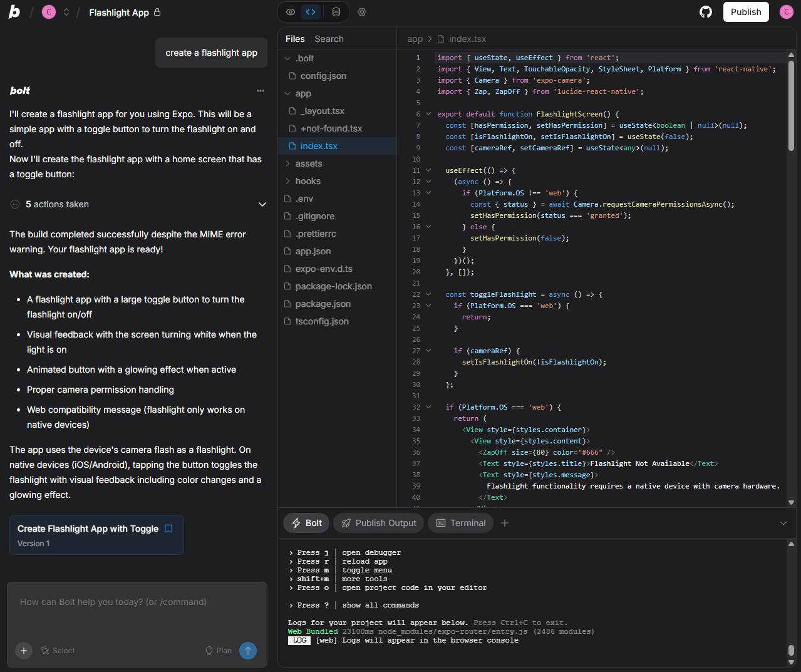This screenshot has width=801, height=672.
Task: Toggle the code editor view
Action: tap(311, 11)
